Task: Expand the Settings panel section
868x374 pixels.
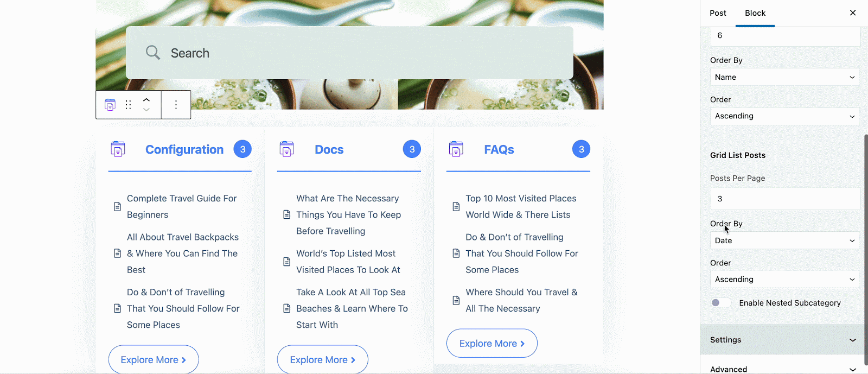Action: click(784, 340)
